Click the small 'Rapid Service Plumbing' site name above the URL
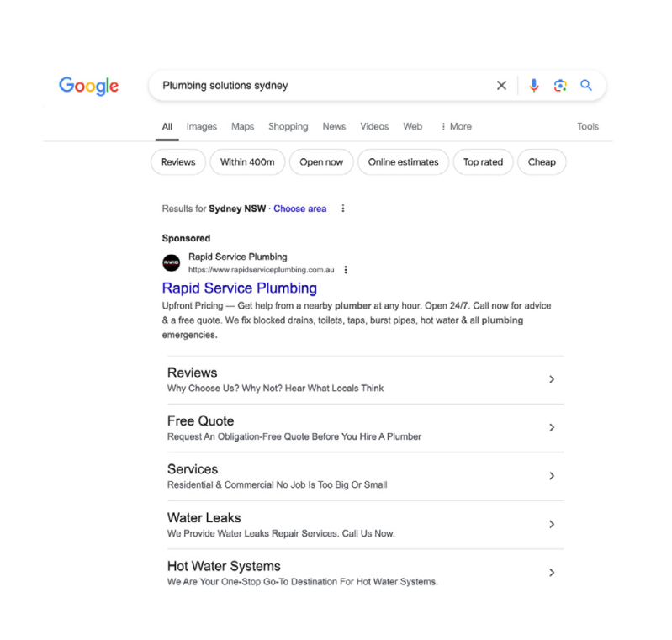The height and width of the screenshot is (640, 672). 238,257
